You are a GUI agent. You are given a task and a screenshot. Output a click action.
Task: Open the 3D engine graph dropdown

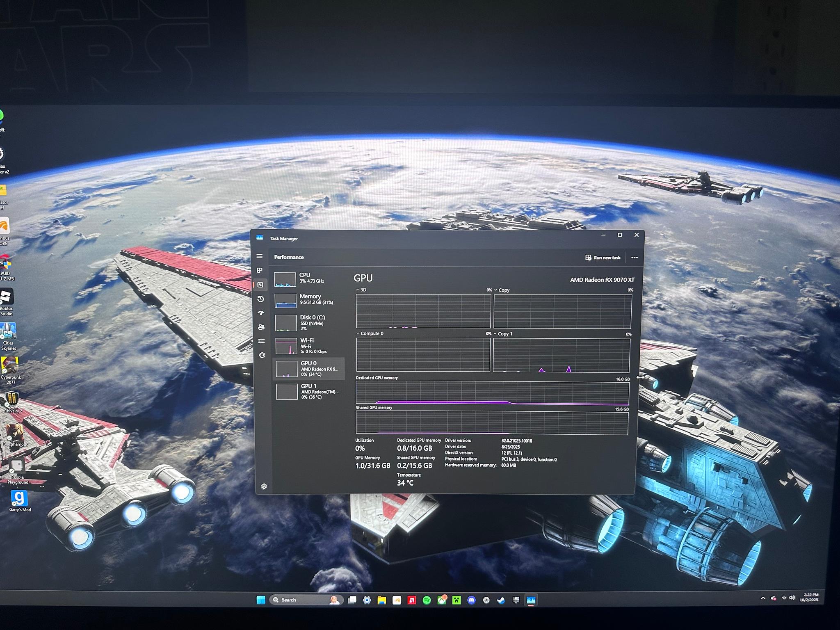361,290
